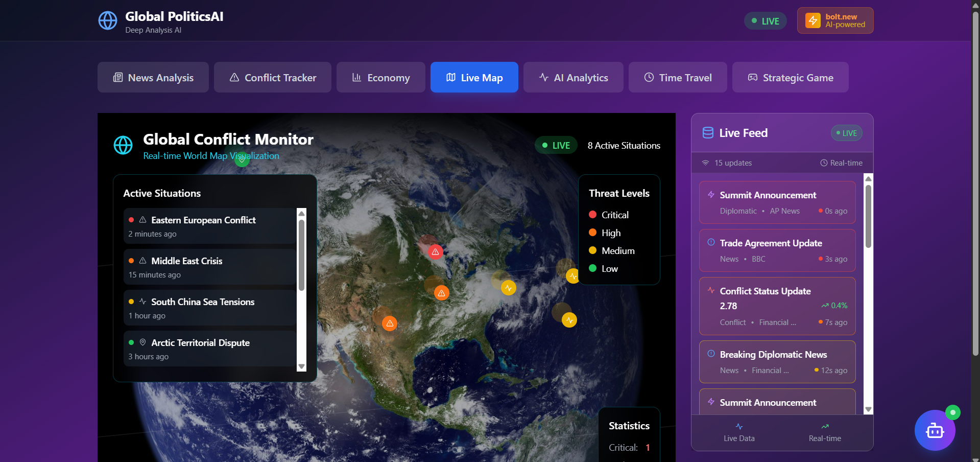Screen dimensions: 980x462
Task: Click the trend arrow beside 0.4%
Action: 825,306
